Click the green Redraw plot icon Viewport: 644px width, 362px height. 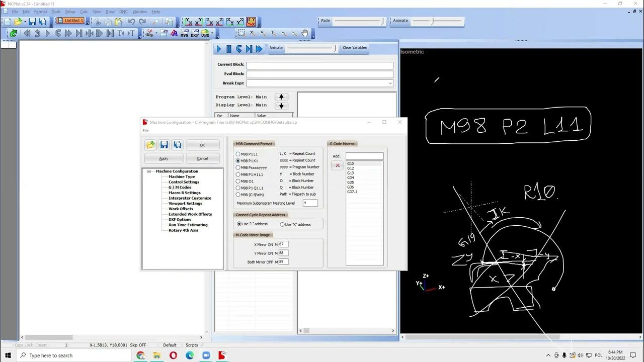(14, 34)
